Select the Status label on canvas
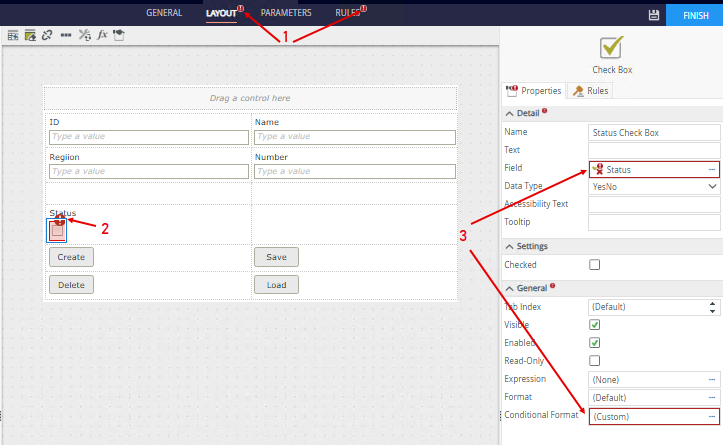 click(x=63, y=213)
